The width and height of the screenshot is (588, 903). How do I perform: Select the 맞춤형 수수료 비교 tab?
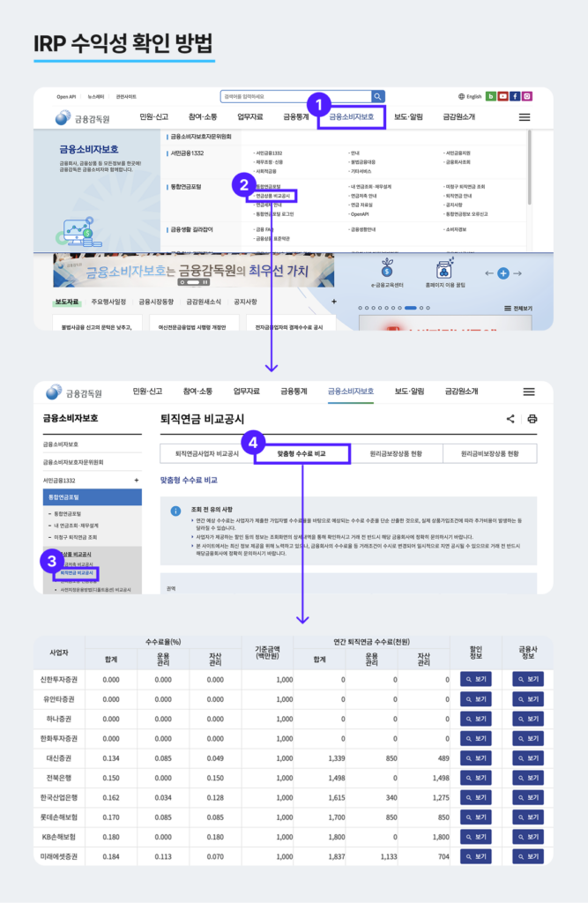coord(301,454)
